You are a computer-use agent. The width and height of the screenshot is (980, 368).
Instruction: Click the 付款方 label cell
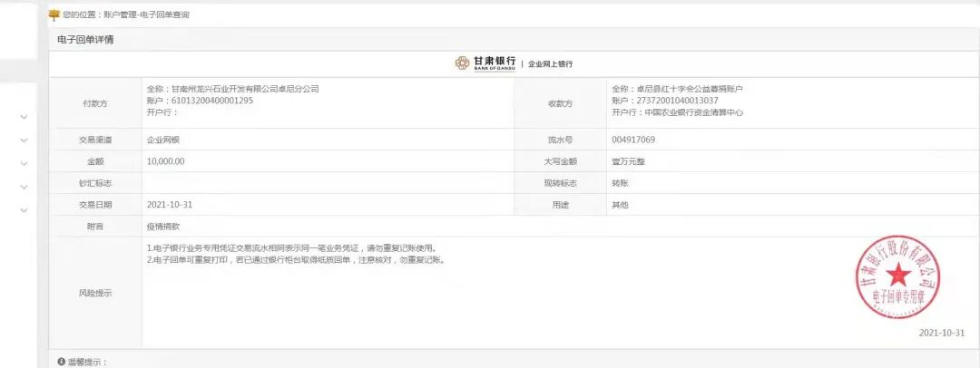point(95,103)
